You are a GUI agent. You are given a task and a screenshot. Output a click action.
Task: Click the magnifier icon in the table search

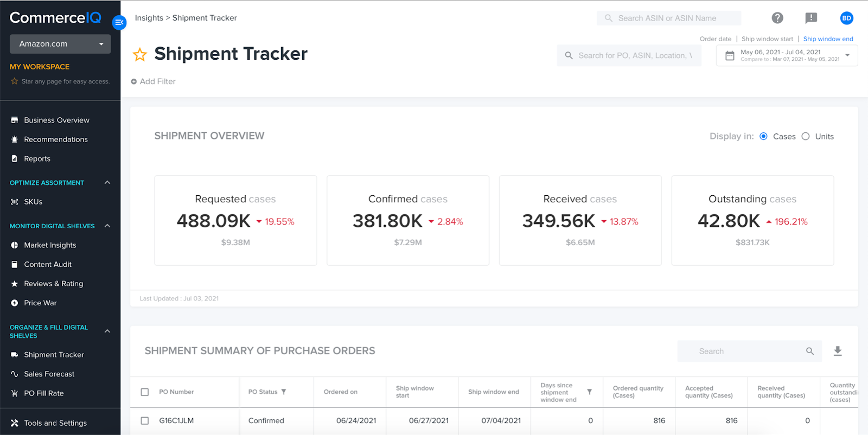(810, 351)
